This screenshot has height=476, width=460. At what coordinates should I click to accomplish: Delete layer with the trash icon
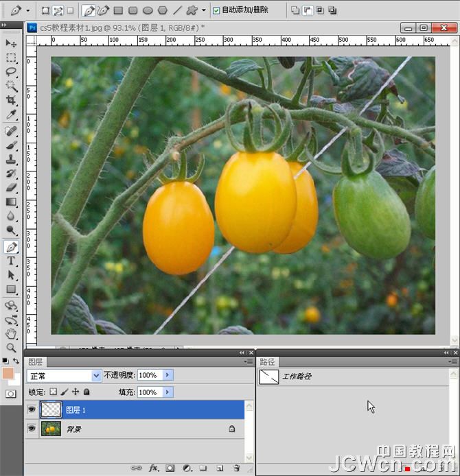point(237,468)
